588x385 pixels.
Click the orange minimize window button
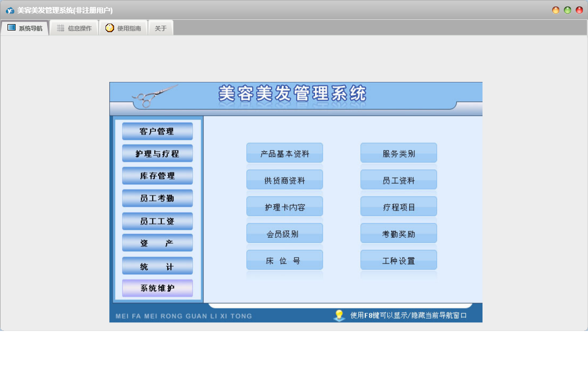coord(556,10)
